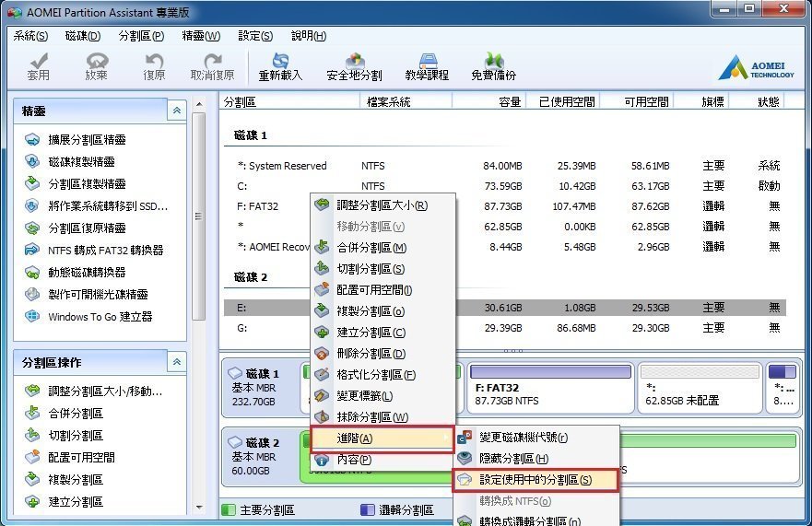Open NTFS 轉成 FAT32 轉換器
Viewport: 812px width, 526px height.
point(94,250)
